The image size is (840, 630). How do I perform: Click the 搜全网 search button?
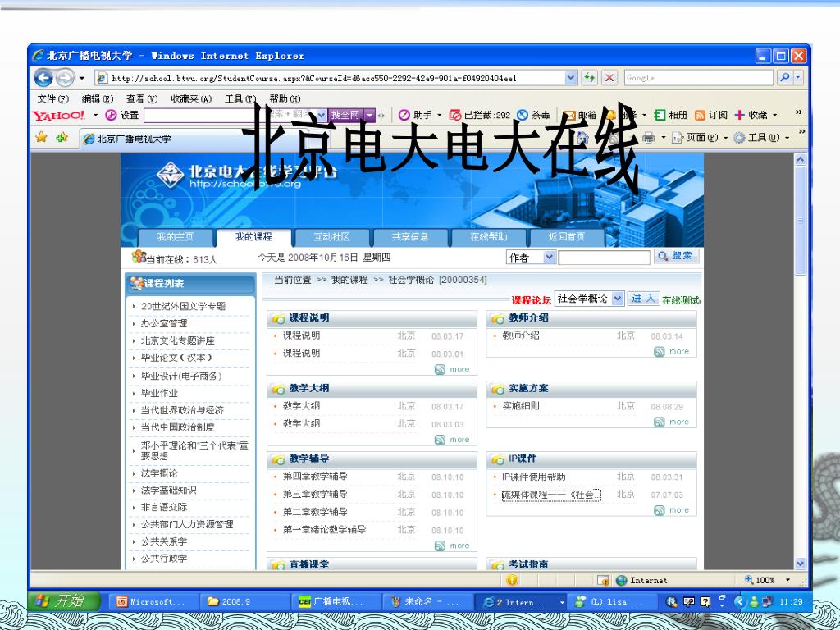[345, 115]
